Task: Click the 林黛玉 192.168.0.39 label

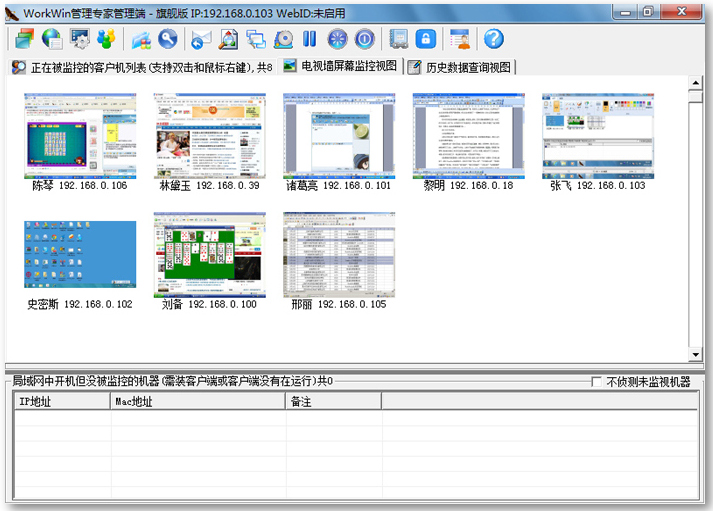Action: [x=210, y=185]
